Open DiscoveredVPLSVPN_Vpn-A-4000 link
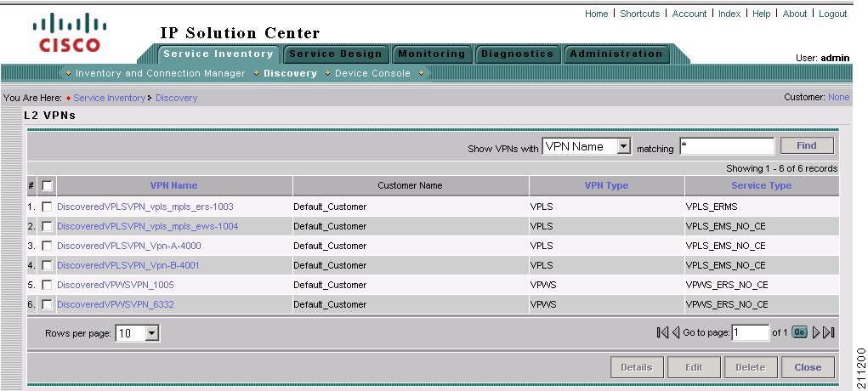Screen dimensions: 868x391 pyautogui.click(x=129, y=246)
